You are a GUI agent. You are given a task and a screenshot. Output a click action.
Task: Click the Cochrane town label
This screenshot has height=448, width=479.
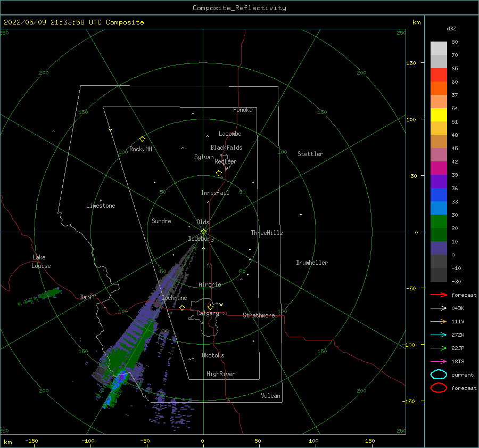[x=174, y=298]
